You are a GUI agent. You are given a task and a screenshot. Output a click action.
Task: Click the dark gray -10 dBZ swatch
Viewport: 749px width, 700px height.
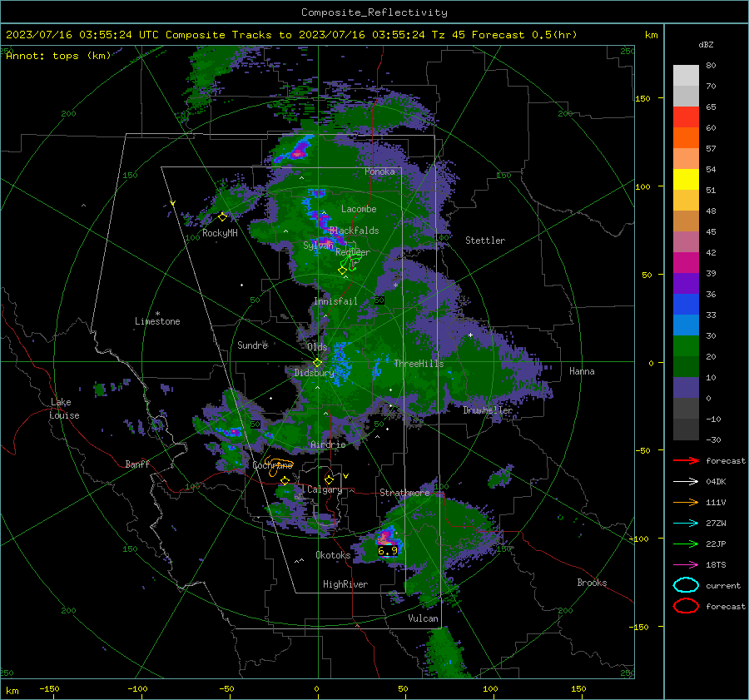pos(686,429)
